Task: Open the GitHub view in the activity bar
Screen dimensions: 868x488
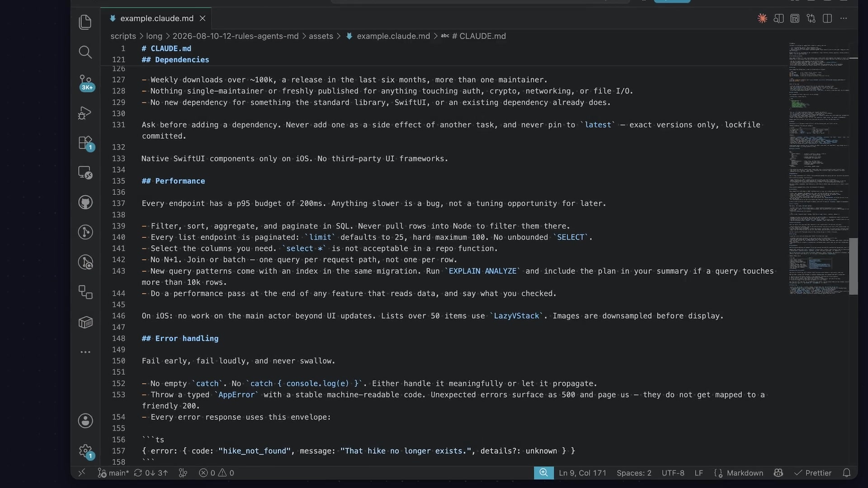Action: pyautogui.click(x=85, y=202)
